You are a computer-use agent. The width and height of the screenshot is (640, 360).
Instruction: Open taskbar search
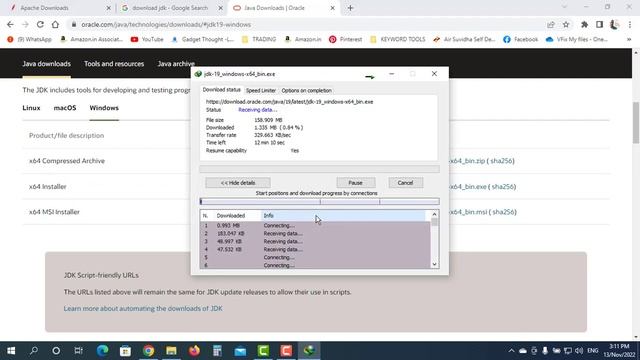(34, 351)
